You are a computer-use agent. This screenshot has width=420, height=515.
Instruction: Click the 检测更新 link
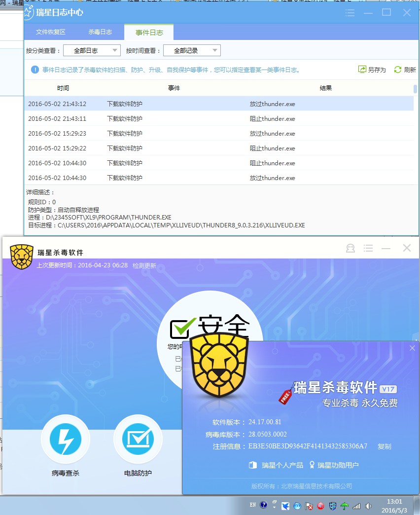(144, 265)
